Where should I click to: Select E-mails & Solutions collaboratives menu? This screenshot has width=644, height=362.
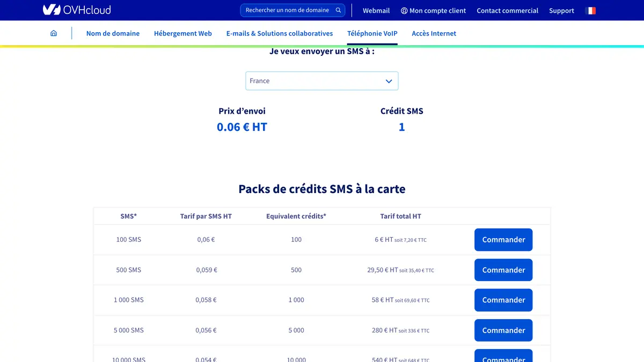click(x=280, y=33)
